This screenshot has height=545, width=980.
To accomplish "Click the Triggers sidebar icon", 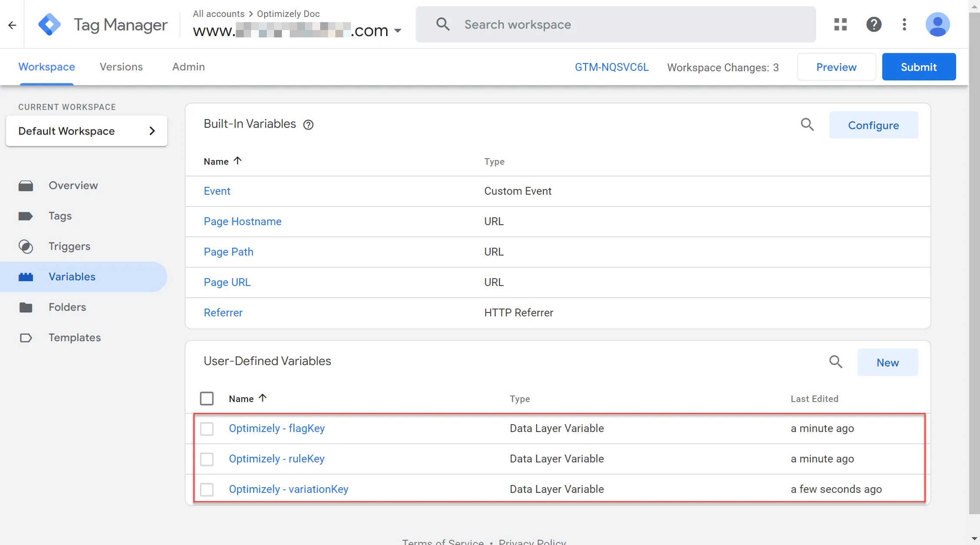I will pyautogui.click(x=26, y=246).
